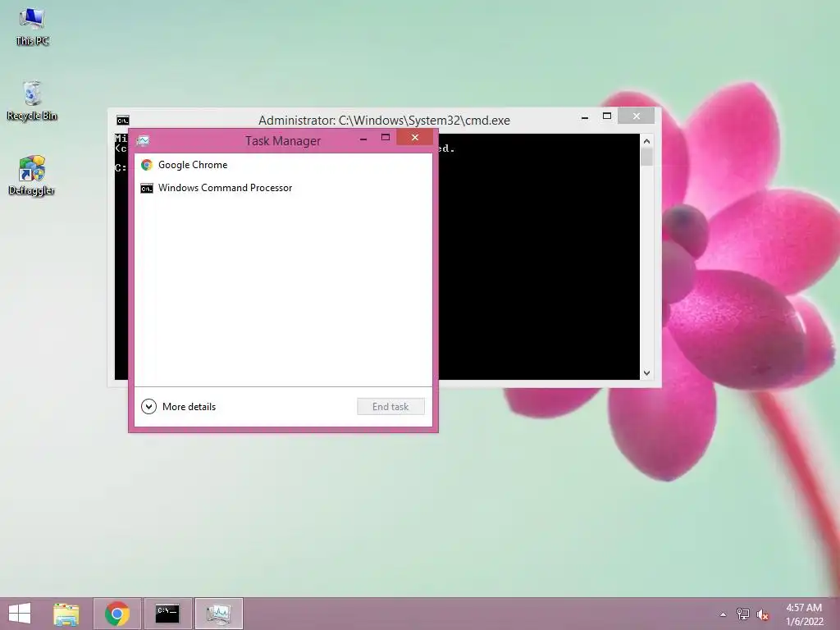Click the cmd window scroll down arrow

tap(646, 373)
